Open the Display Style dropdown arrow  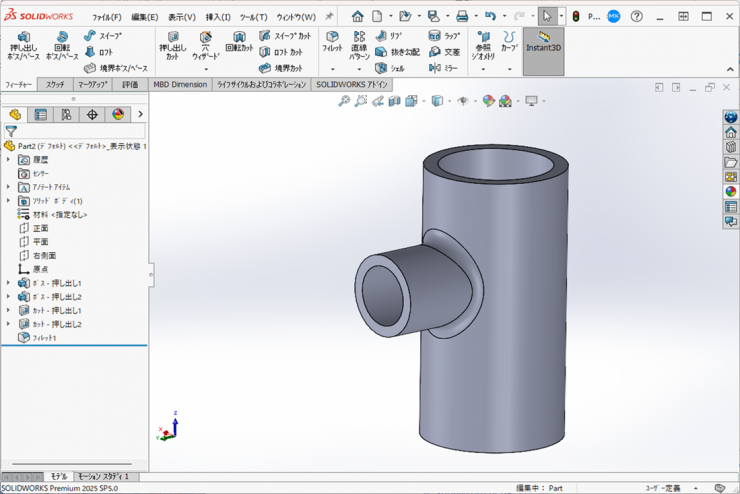click(x=449, y=101)
